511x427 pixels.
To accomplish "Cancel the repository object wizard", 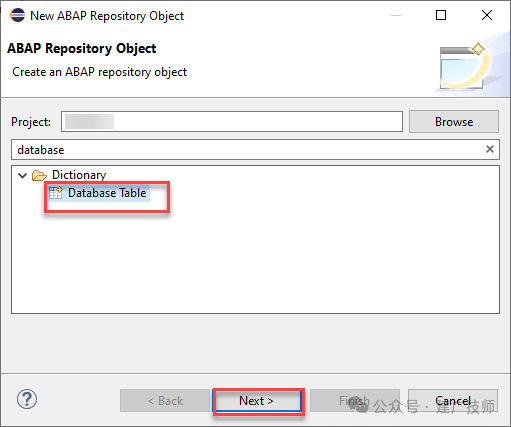I will 453,400.
